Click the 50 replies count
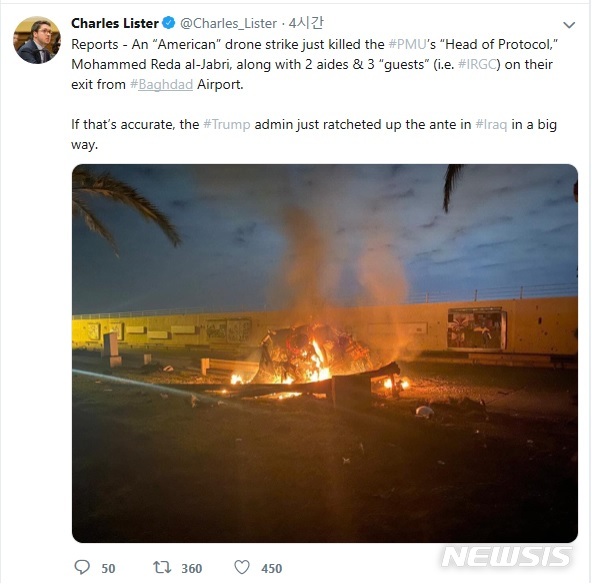The width and height of the screenshot is (592, 585). pyautogui.click(x=108, y=568)
